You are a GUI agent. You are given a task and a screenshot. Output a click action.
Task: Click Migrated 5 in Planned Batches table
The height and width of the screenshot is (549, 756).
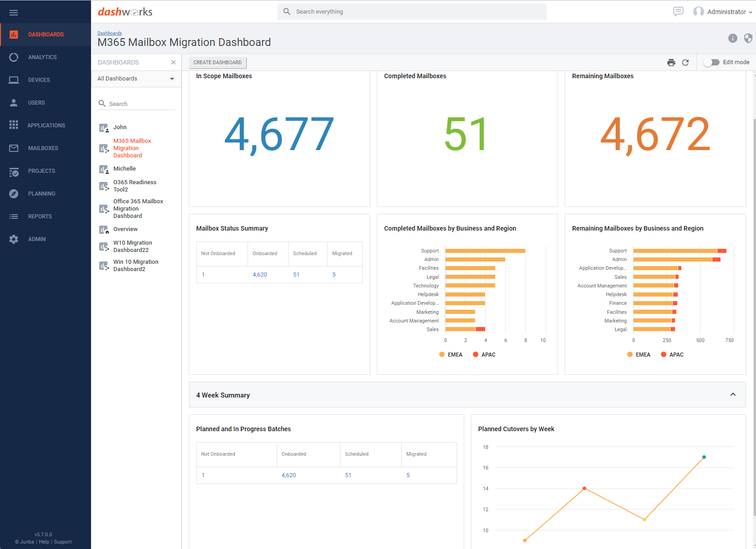tap(408, 475)
